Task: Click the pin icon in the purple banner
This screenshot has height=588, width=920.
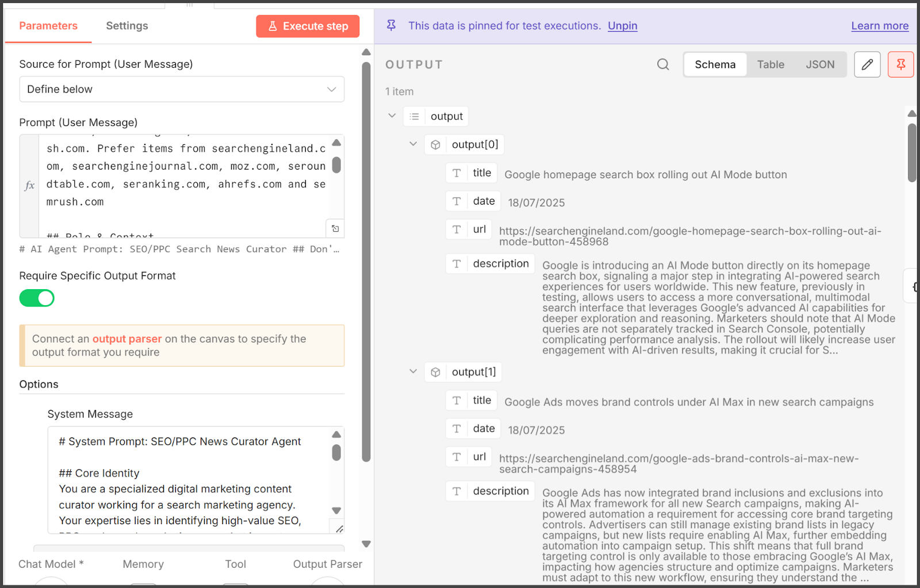Action: tap(391, 25)
